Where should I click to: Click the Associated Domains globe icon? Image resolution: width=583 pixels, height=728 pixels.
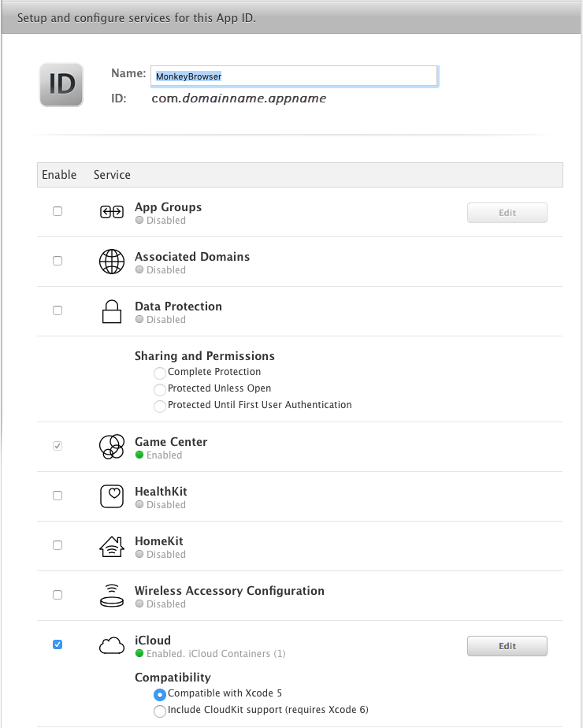pyautogui.click(x=112, y=261)
